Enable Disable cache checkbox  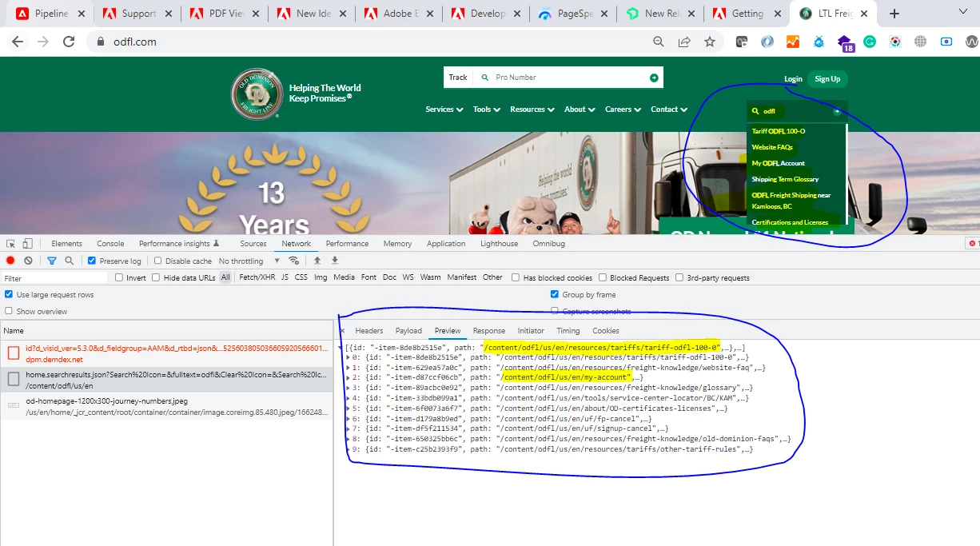pyautogui.click(x=157, y=261)
